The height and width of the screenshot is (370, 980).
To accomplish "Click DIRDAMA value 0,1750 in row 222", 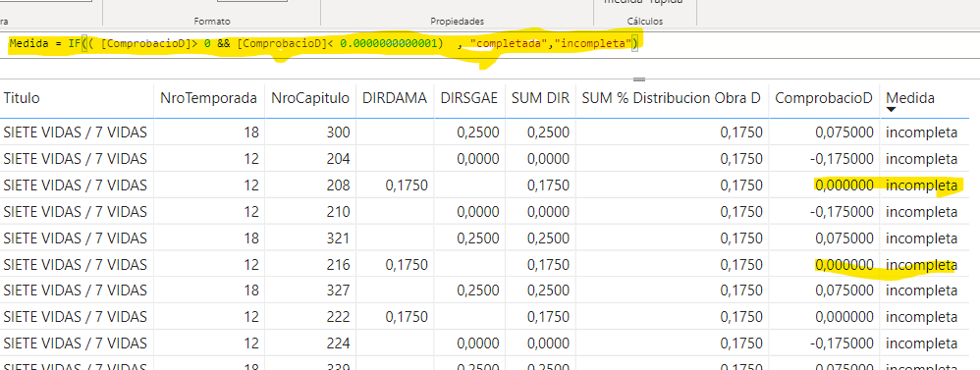I will (x=407, y=317).
